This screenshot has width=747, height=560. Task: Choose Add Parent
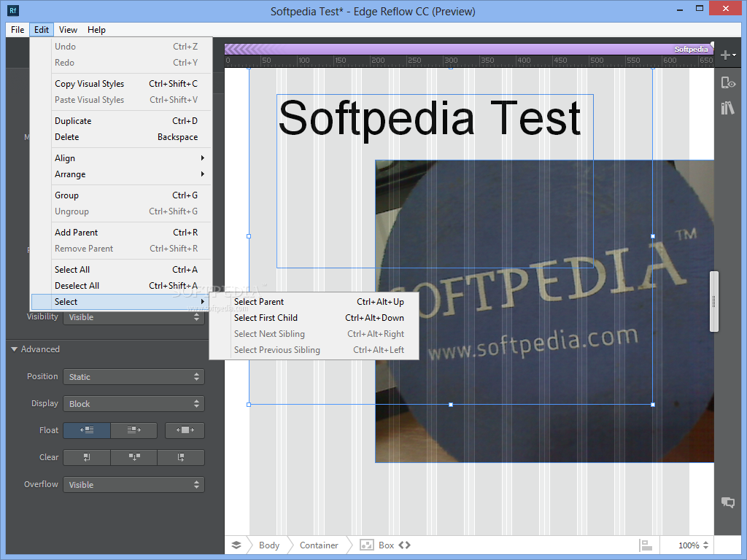pyautogui.click(x=122, y=233)
